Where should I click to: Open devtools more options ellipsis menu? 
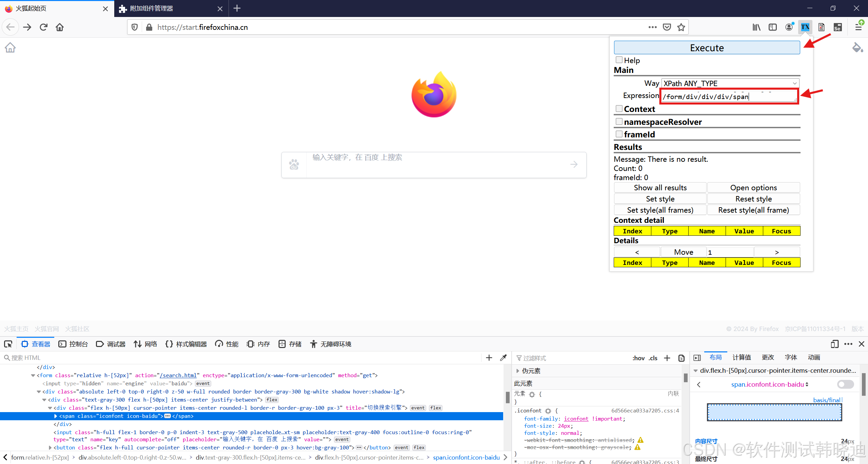pos(848,344)
